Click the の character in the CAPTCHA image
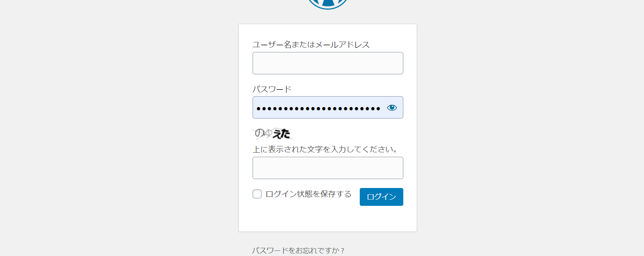This screenshot has width=644, height=256. pos(259,133)
